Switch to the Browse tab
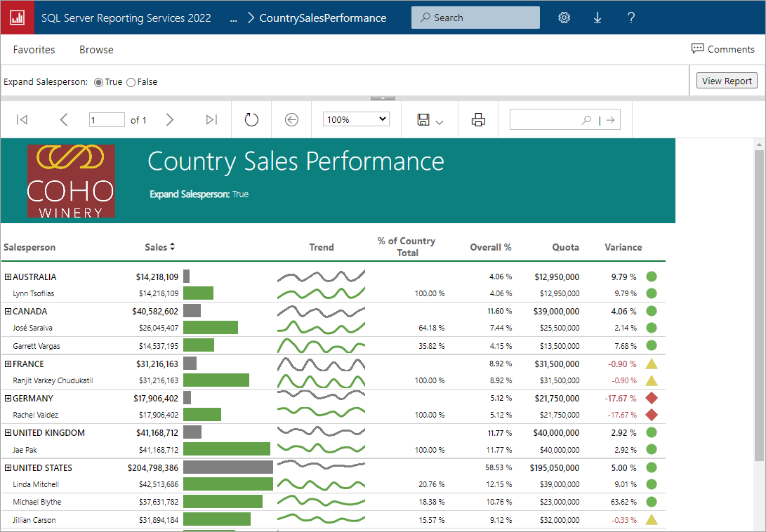 click(x=95, y=49)
